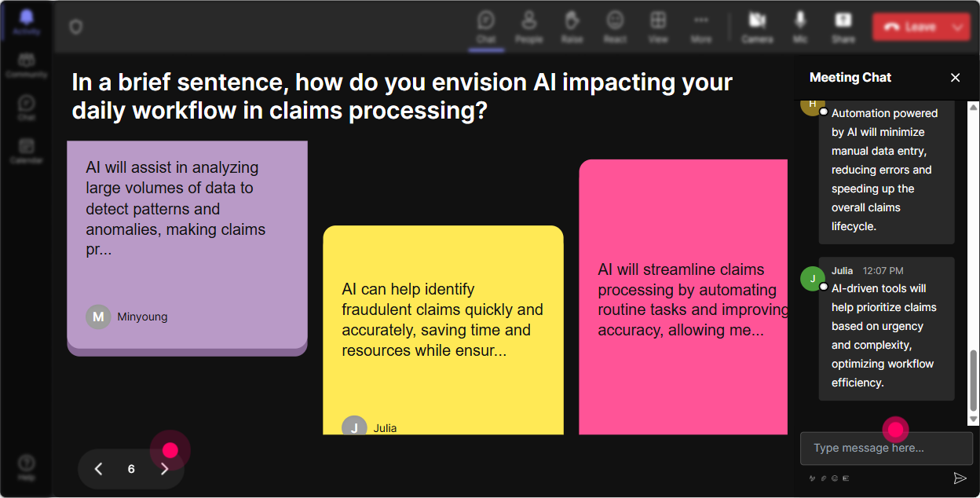Toggle the Chat panel in meeting toolbar
Screen dimensions: 980x498
pyautogui.click(x=486, y=27)
